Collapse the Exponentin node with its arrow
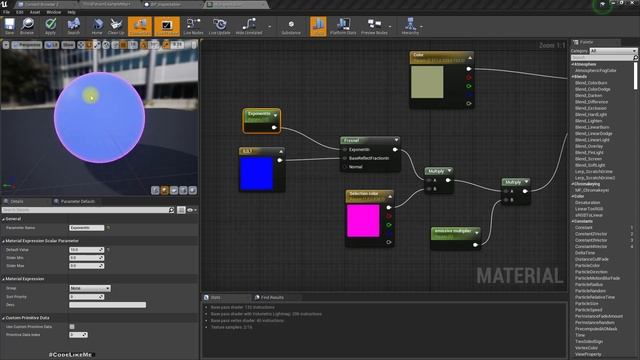 point(276,116)
